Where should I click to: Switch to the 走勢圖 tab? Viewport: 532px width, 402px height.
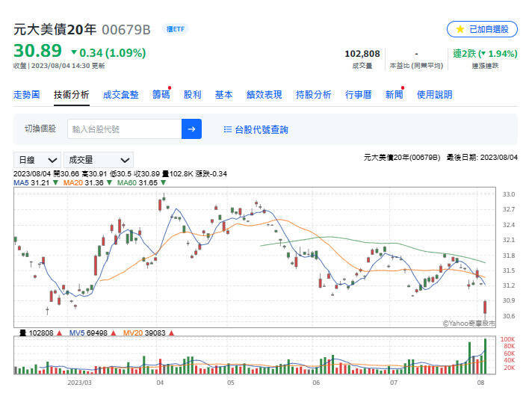[x=26, y=95]
